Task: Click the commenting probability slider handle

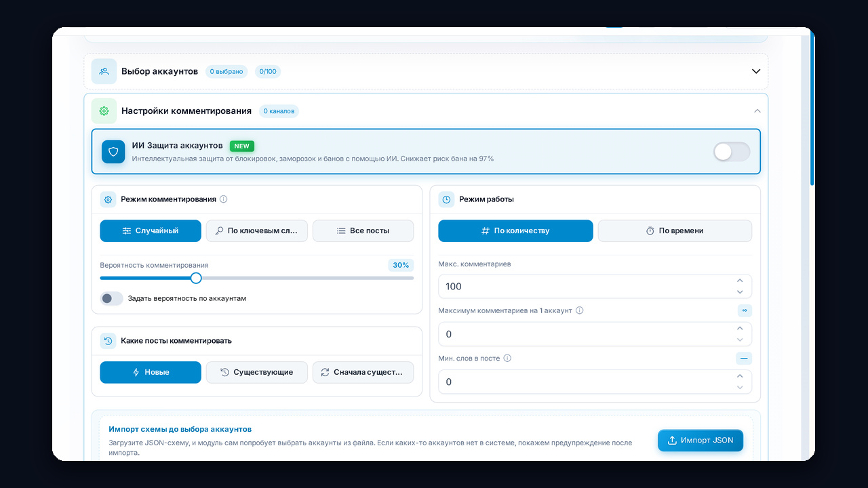Action: click(196, 278)
